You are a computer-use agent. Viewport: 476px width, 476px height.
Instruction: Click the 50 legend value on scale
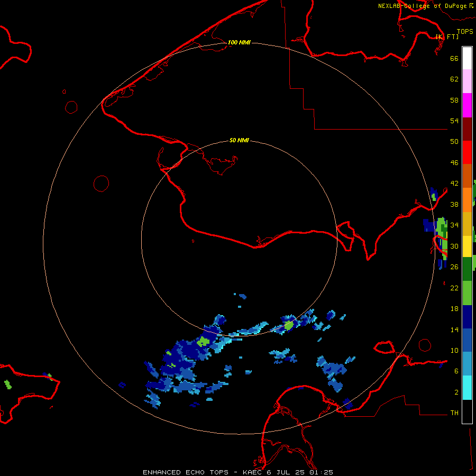point(454,142)
